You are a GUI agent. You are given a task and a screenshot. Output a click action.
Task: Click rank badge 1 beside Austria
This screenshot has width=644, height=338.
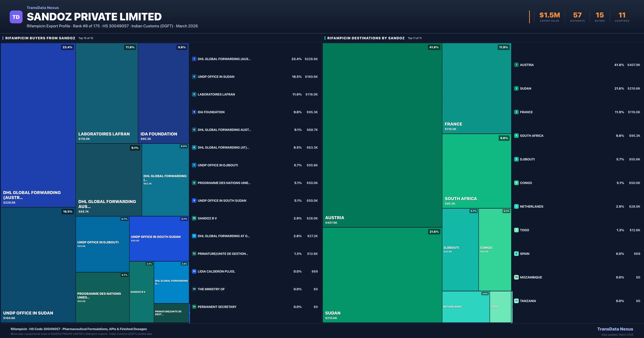tap(516, 65)
